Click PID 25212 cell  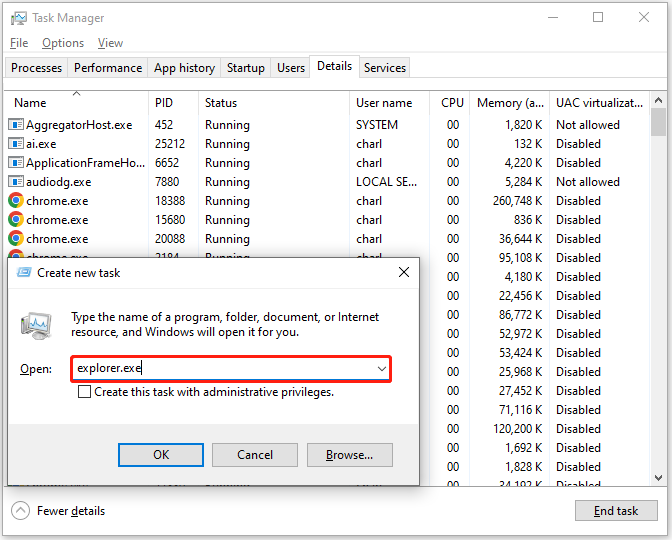(x=170, y=144)
